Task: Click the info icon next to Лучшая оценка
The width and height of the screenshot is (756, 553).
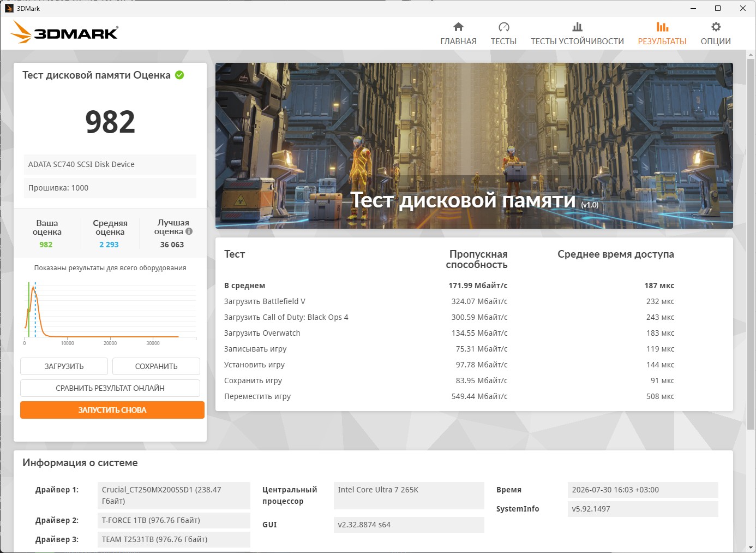Action: [x=189, y=231]
